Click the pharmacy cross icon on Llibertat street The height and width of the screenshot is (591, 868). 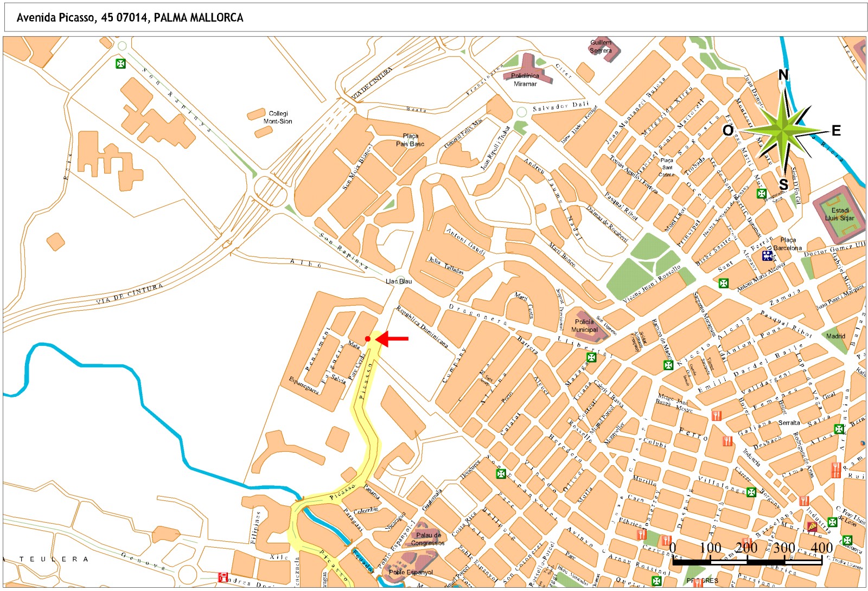591,357
